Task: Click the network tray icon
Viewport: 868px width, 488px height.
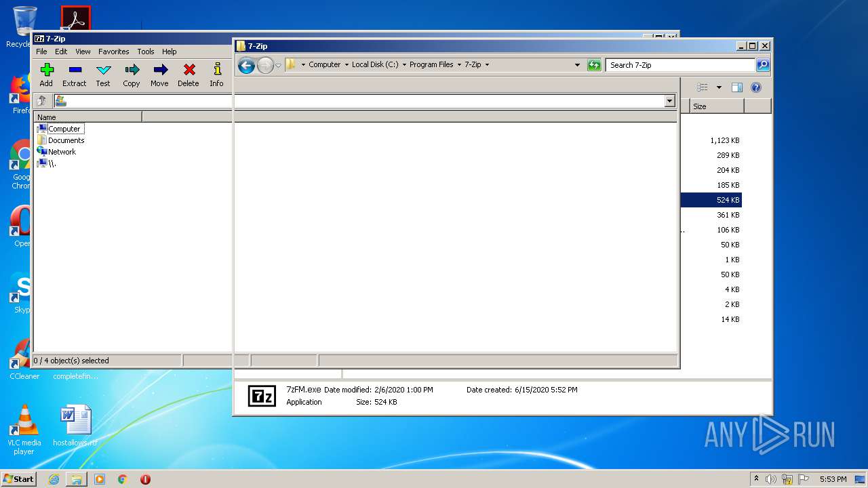Action: (787, 479)
